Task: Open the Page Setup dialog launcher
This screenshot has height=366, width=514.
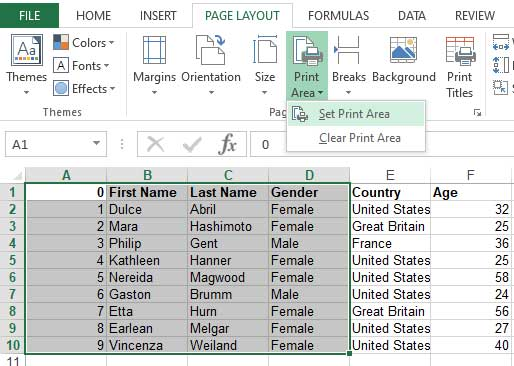Action: point(477,113)
